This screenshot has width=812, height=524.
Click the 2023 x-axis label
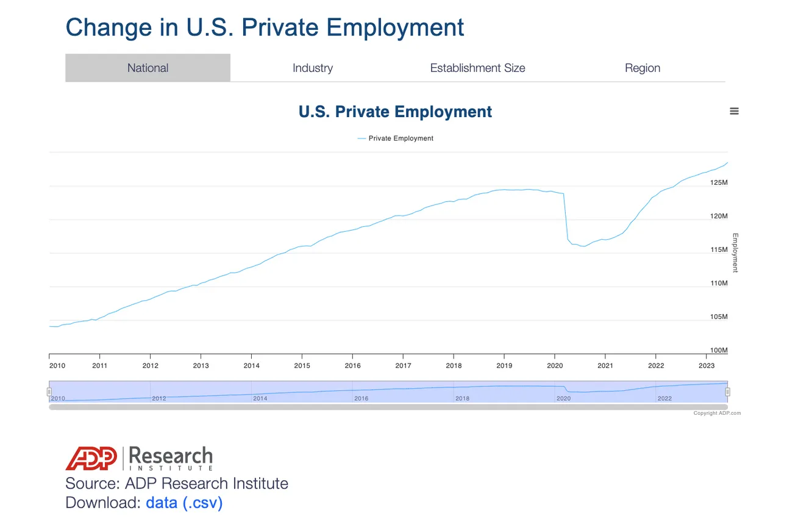(707, 365)
